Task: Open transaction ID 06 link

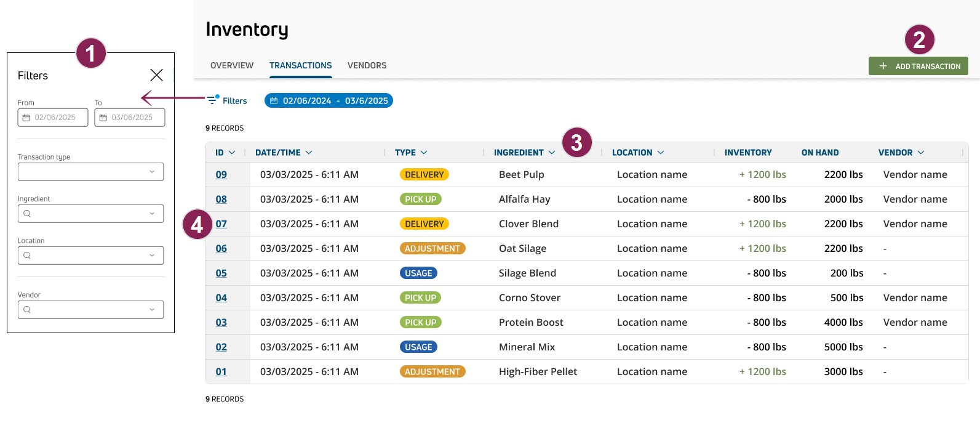Action: click(x=221, y=249)
